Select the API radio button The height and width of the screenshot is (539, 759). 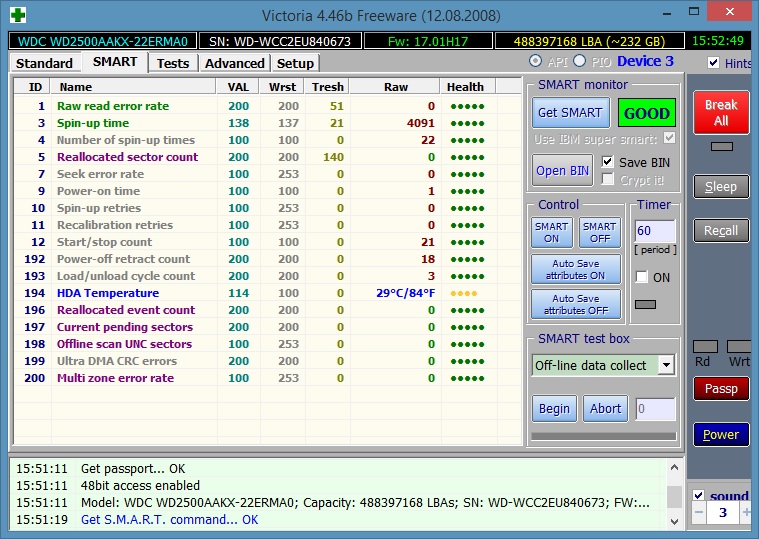click(535, 61)
